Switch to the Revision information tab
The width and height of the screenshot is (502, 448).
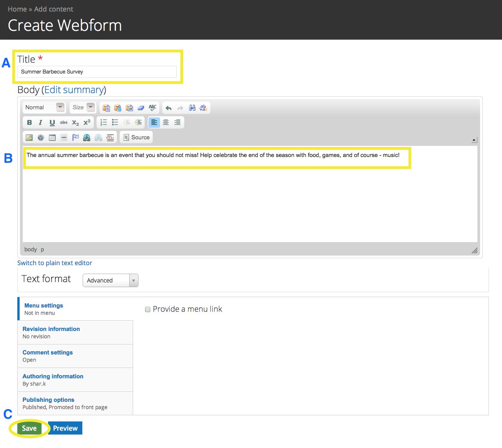click(x=51, y=329)
